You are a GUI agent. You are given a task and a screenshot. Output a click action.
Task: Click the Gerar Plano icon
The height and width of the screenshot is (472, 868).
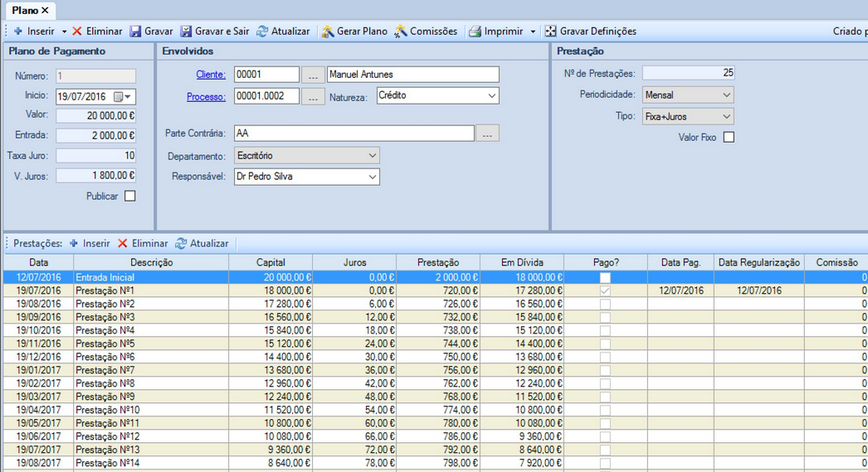click(328, 32)
